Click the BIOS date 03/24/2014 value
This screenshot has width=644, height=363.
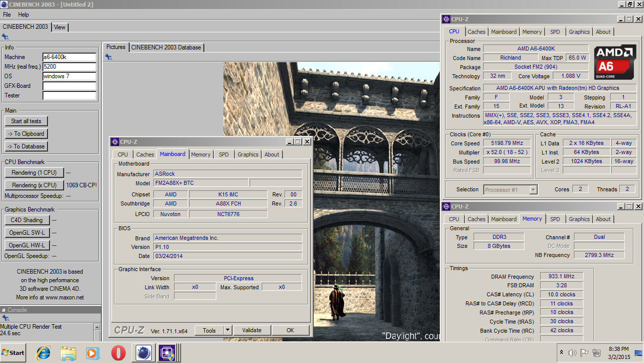click(227, 256)
